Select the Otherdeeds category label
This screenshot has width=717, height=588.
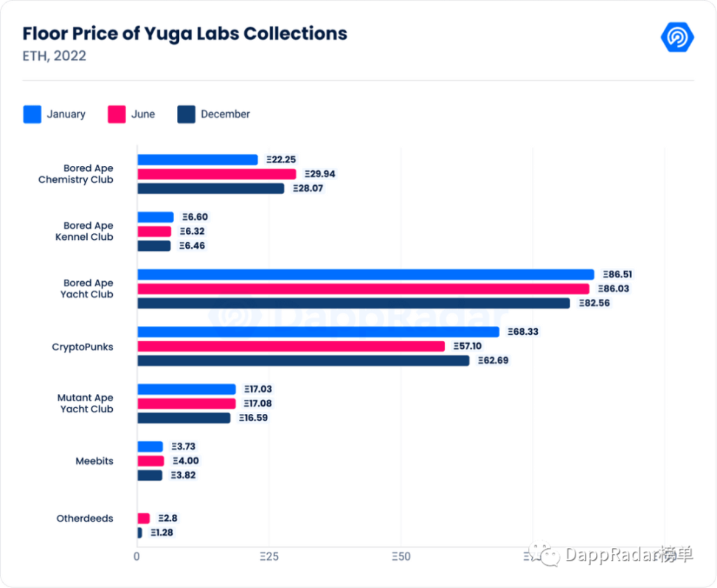[85, 519]
